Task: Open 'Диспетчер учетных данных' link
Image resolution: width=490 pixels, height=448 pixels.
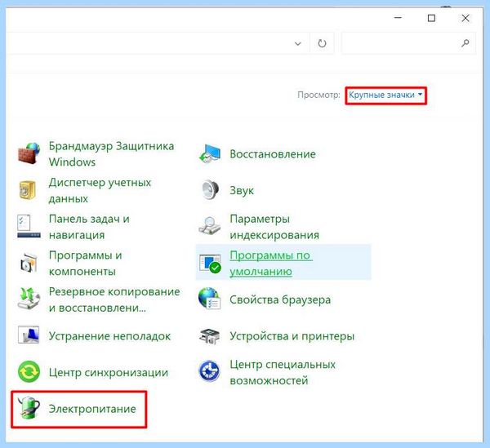Action: pos(100,190)
